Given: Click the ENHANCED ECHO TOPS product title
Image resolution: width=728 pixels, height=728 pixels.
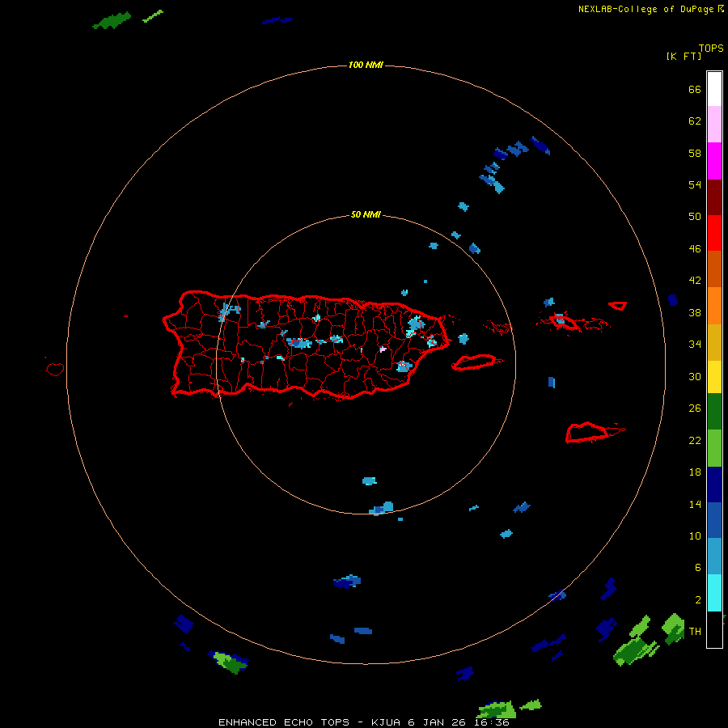Looking at the screenshot, I should pyautogui.click(x=284, y=722).
